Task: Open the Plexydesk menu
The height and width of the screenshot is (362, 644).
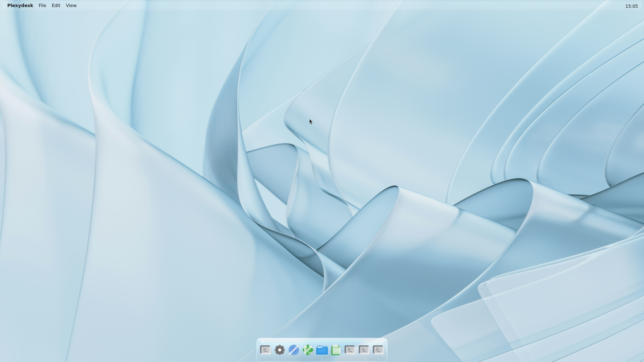Action: pyautogui.click(x=20, y=5)
